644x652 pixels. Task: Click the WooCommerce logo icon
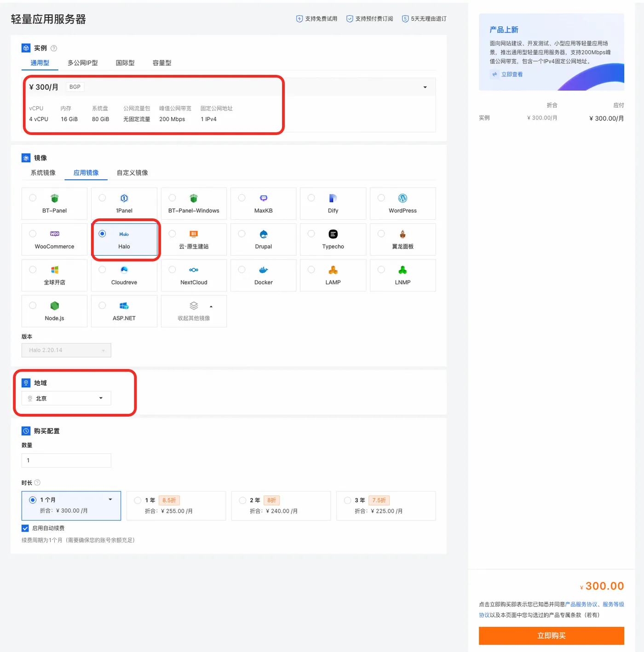click(55, 234)
